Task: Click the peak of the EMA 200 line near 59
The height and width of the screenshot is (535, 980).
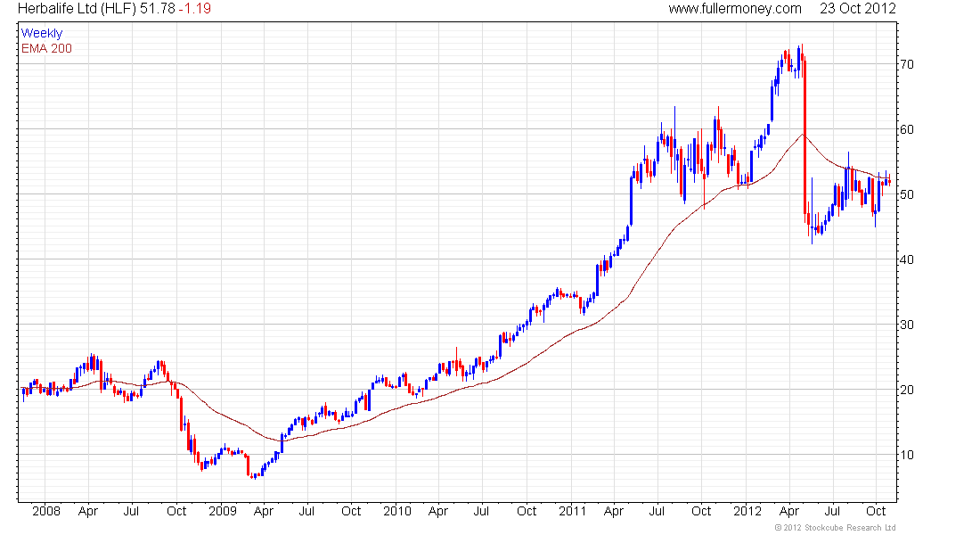Action: (803, 134)
